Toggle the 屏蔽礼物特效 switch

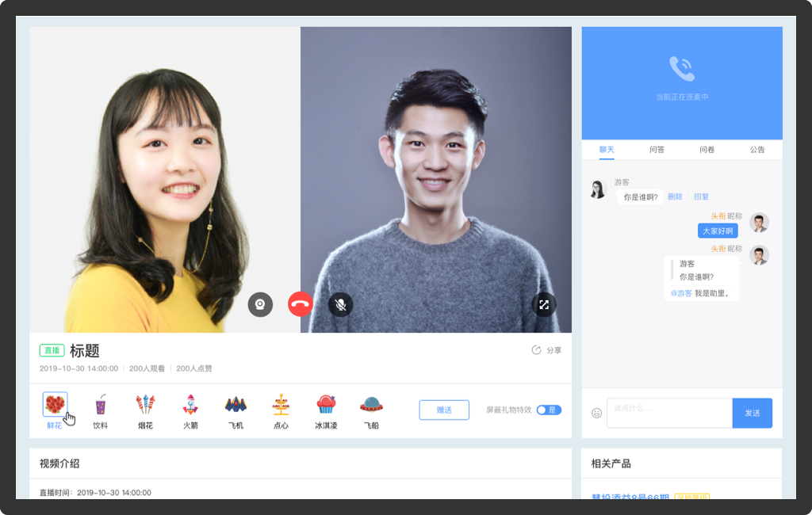tap(548, 410)
